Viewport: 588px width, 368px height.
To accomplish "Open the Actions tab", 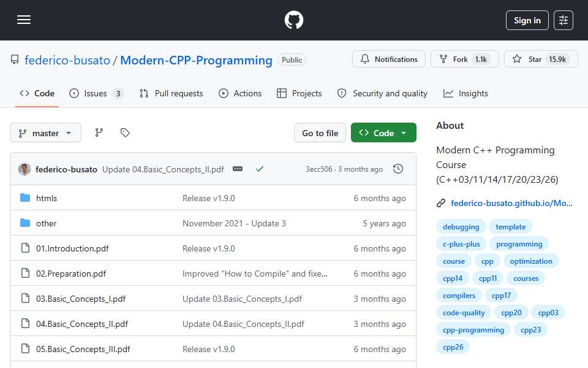I will tap(240, 93).
